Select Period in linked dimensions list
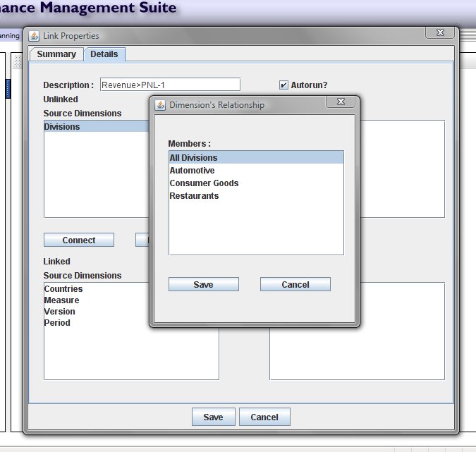This screenshot has height=452, width=476. (x=57, y=323)
